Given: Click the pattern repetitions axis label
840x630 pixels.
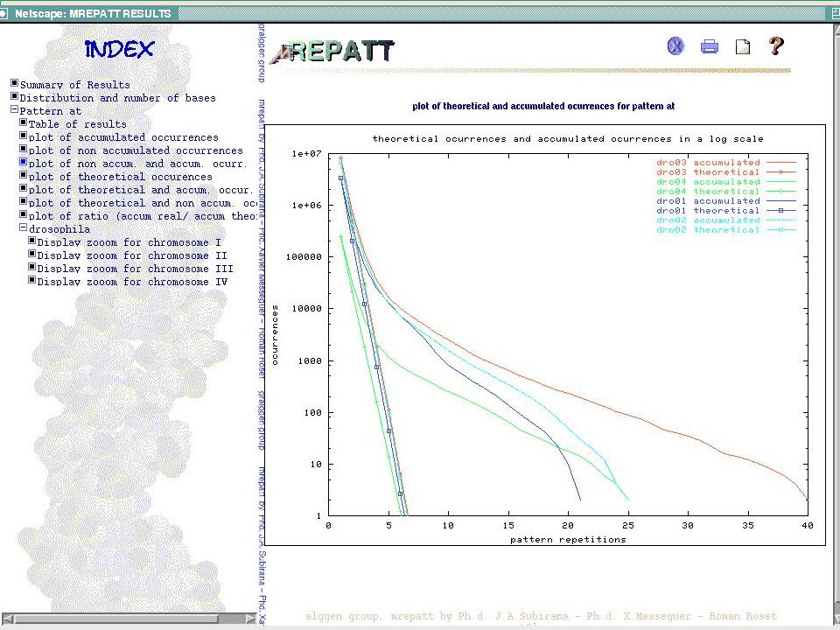Looking at the screenshot, I should (568, 540).
